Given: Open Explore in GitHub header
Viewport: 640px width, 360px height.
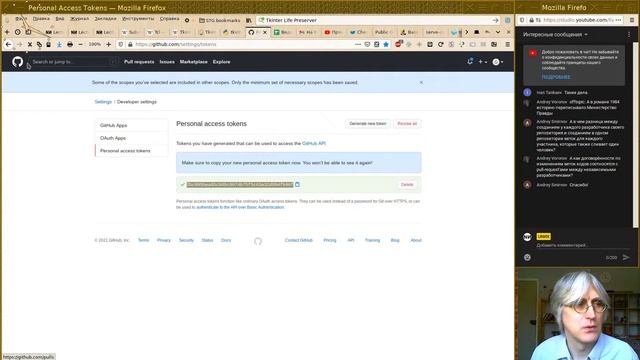Looking at the screenshot, I should coord(222,62).
